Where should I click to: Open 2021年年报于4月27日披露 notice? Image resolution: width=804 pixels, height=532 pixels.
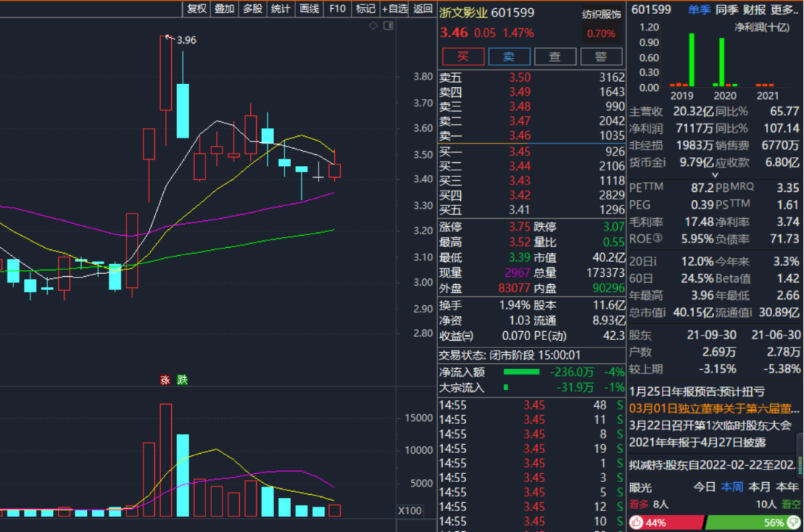tap(698, 442)
